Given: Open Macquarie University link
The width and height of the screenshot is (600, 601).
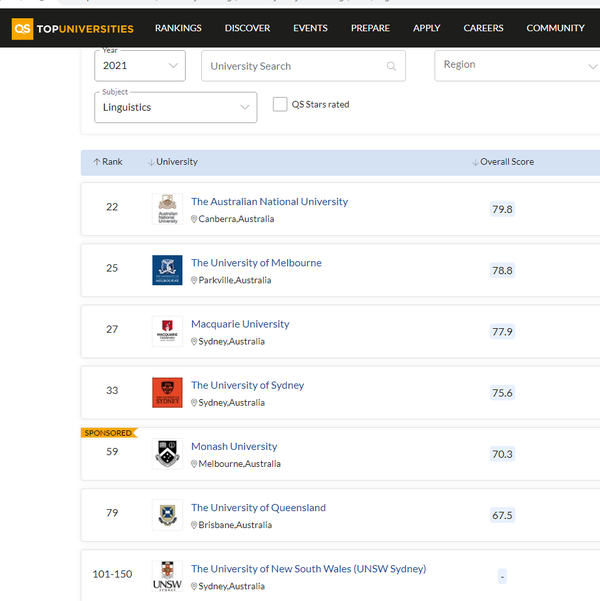Looking at the screenshot, I should coord(240,324).
